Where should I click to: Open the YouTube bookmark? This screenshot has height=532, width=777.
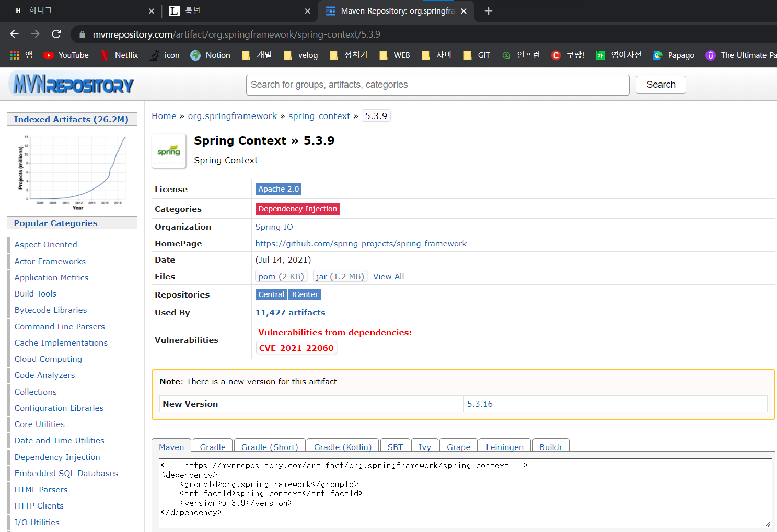(66, 55)
